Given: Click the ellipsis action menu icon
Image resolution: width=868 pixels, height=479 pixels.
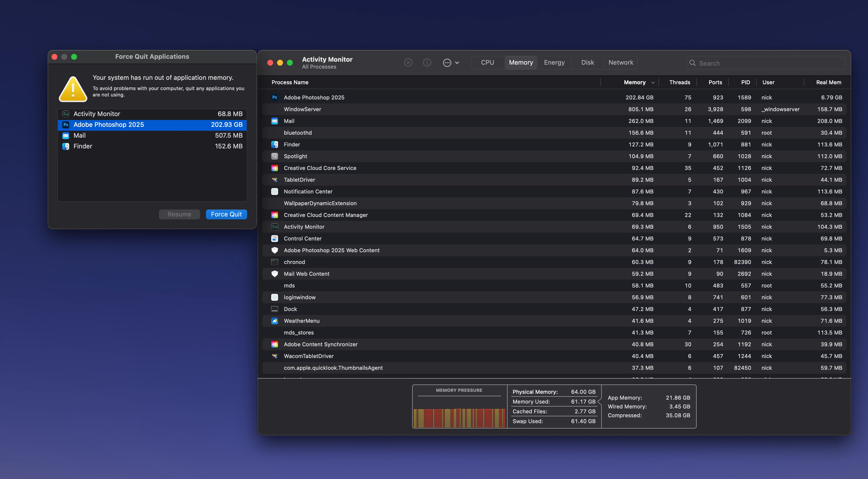Looking at the screenshot, I should [447, 63].
